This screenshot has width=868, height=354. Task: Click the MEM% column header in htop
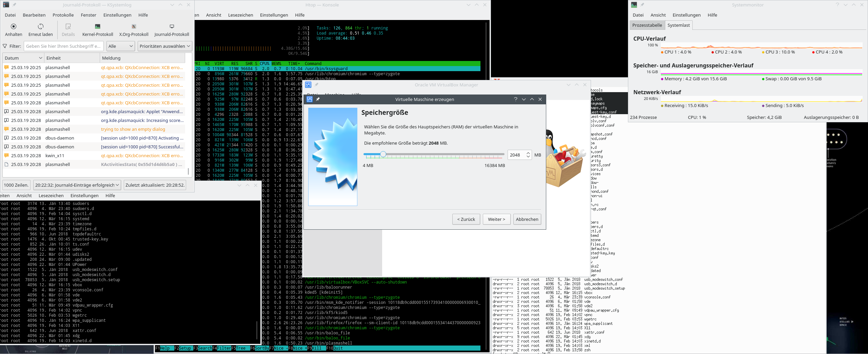276,64
